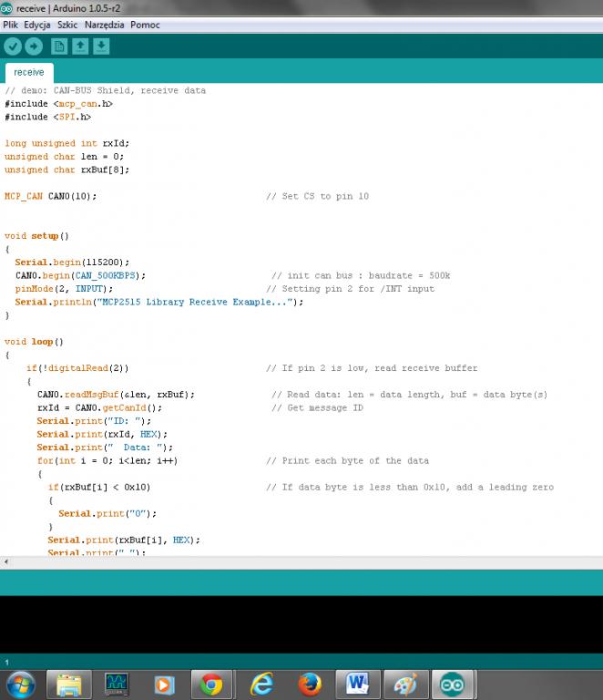This screenshot has width=603, height=700.
Task: Click 'Serial.print("ID: ");' line
Action: point(94,421)
